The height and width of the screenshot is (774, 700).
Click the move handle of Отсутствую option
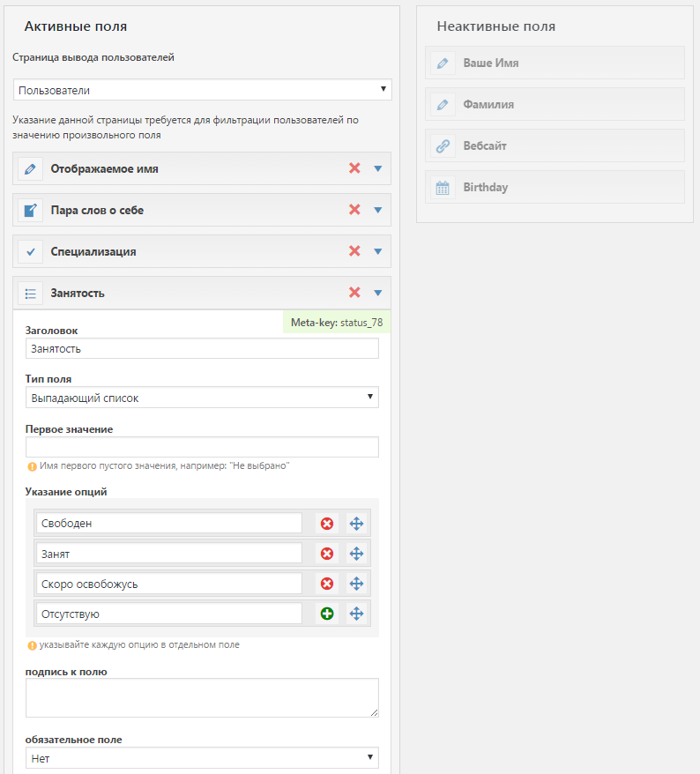356,614
